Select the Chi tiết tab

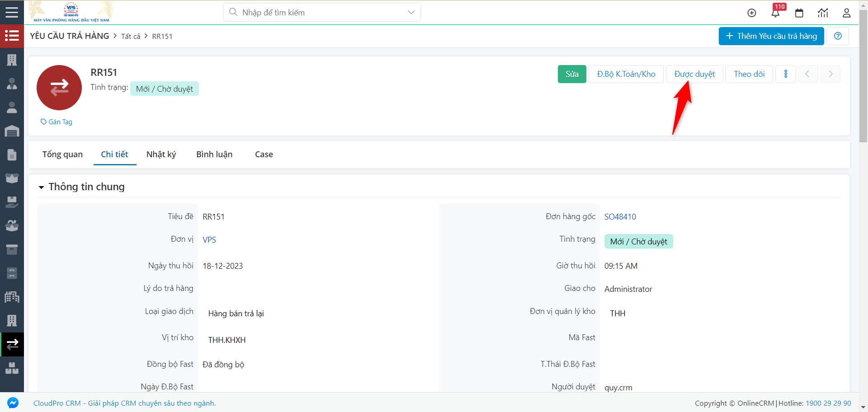[114, 154]
